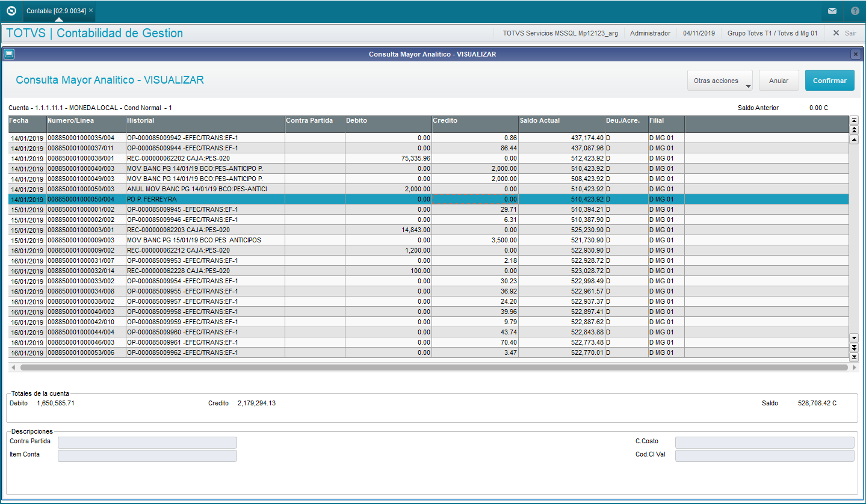Close the Consulta Mayor Analitico dialog
The width and height of the screenshot is (866, 504).
click(855, 54)
